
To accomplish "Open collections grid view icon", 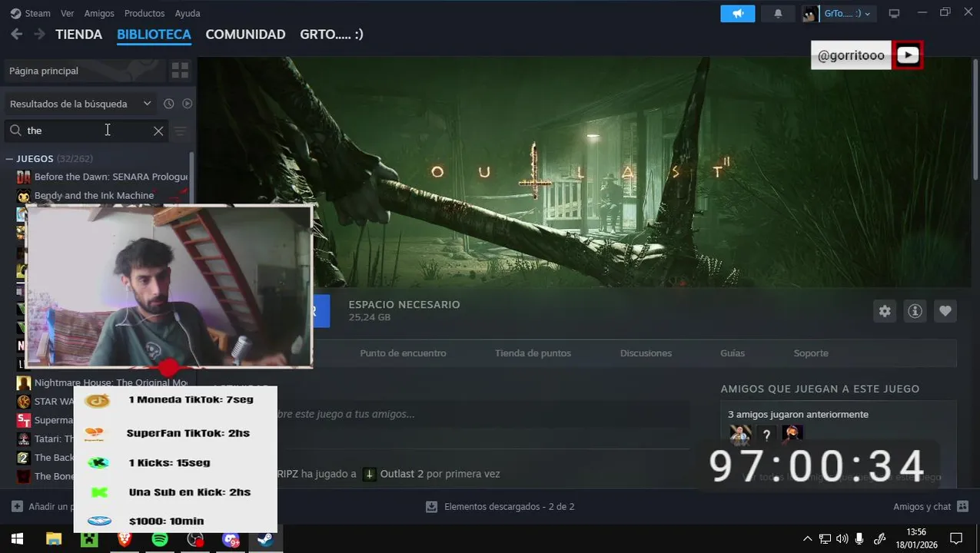I will (x=180, y=71).
